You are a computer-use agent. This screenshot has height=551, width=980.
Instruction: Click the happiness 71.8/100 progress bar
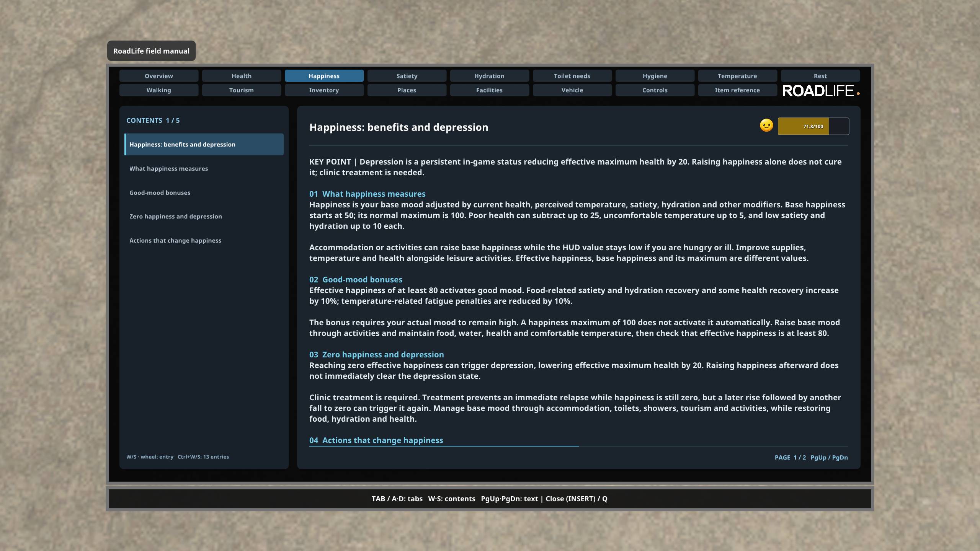click(x=813, y=126)
